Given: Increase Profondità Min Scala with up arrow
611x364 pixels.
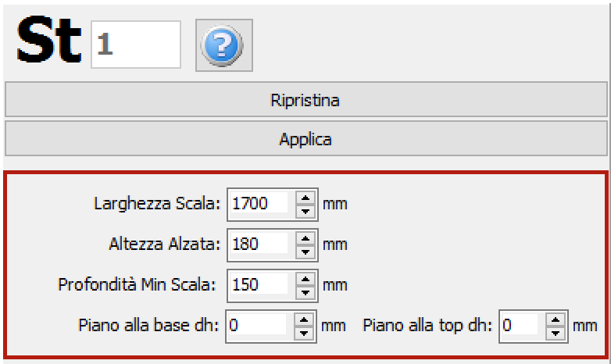Looking at the screenshot, I should point(305,278).
